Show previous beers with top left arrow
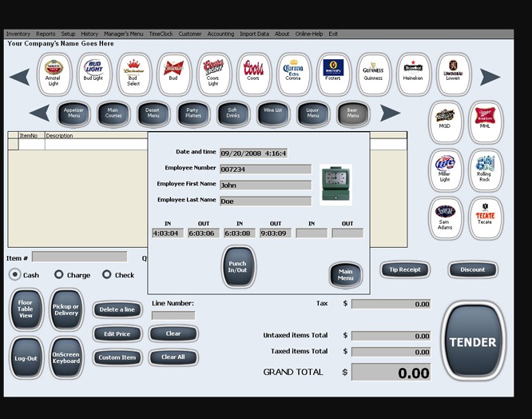The width and height of the screenshot is (532, 419). pos(20,77)
